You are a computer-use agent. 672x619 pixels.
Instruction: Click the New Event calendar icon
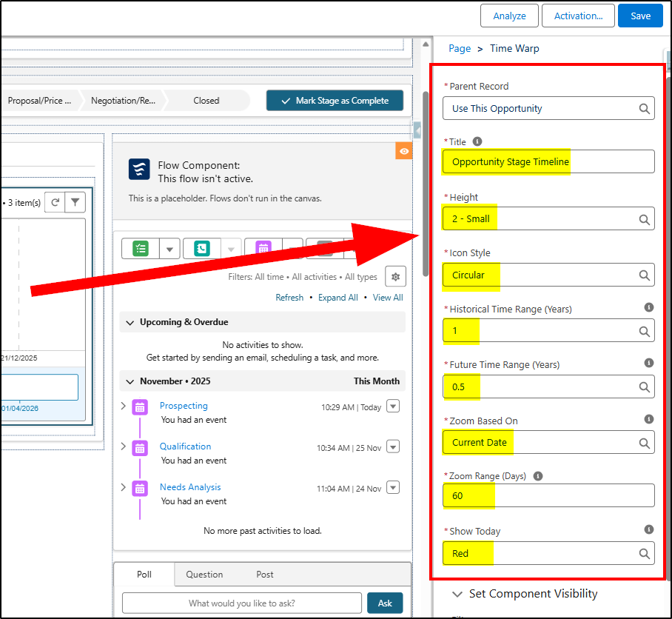point(263,249)
